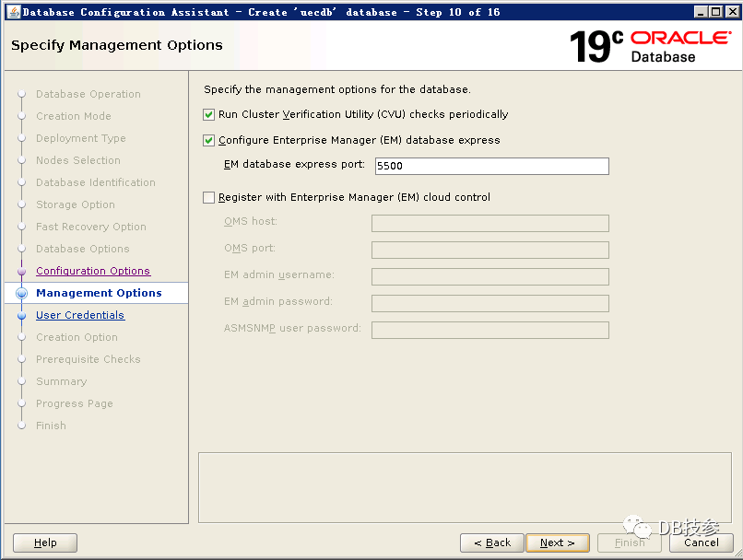This screenshot has height=560, width=743.
Task: Click the EM database express port field
Action: click(x=489, y=167)
